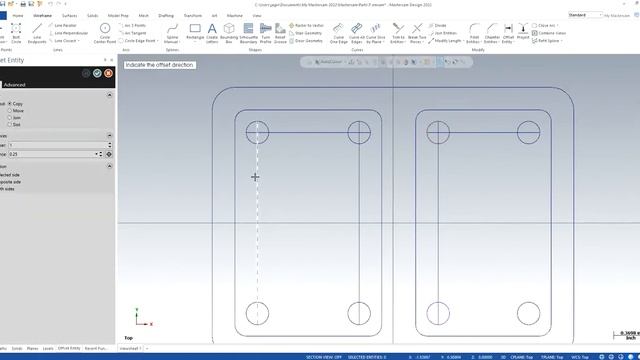Open the Home ribbon tab
This screenshot has height=360, width=640.
pyautogui.click(x=18, y=16)
